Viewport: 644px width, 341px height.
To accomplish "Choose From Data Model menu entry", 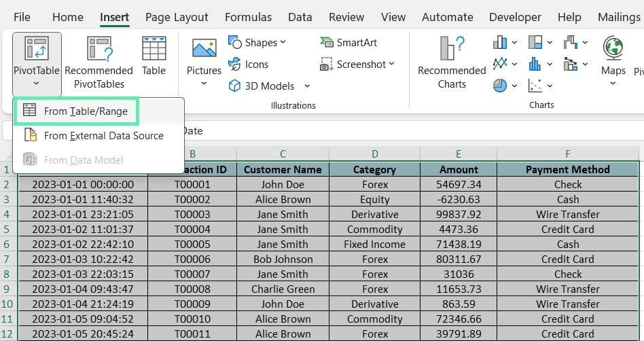I will 99,160.
